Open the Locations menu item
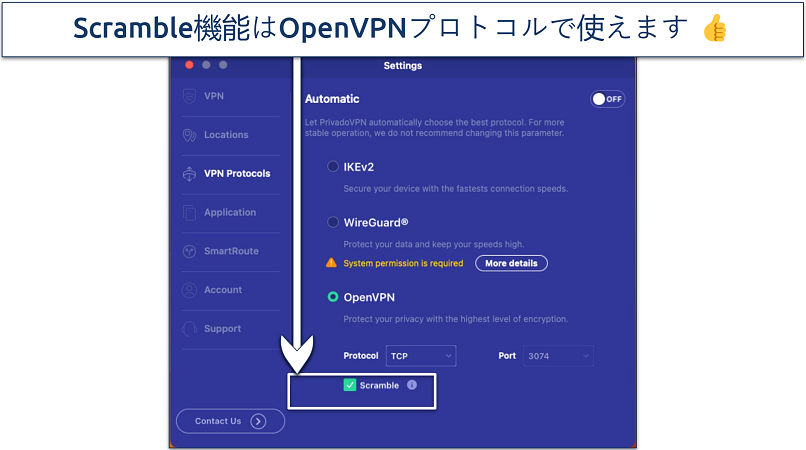This screenshot has height=450, width=806. pos(226,135)
